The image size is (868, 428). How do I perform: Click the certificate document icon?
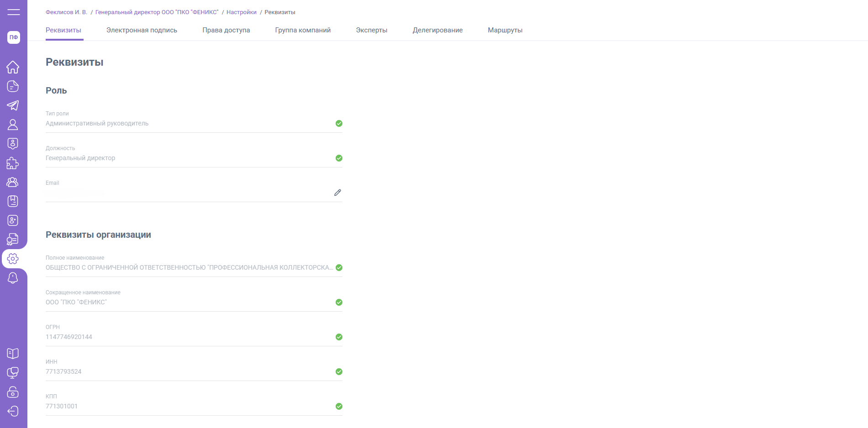[x=13, y=240]
